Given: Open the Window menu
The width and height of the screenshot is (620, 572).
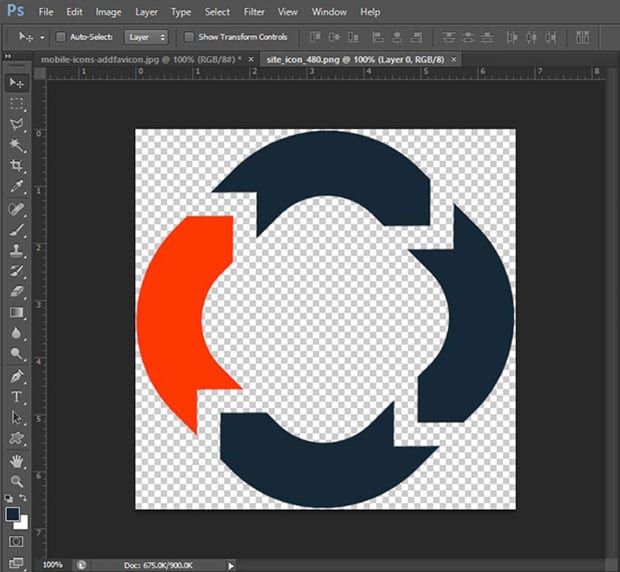Looking at the screenshot, I should click(329, 12).
